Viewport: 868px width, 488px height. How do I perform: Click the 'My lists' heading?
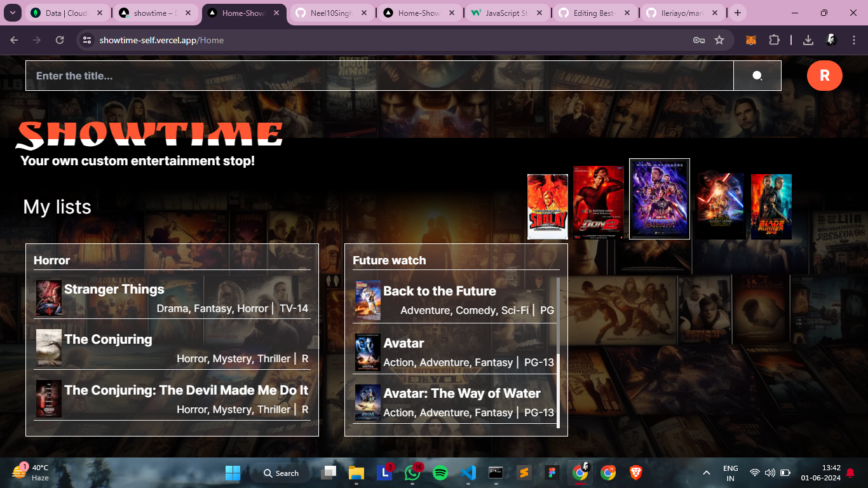tap(57, 207)
